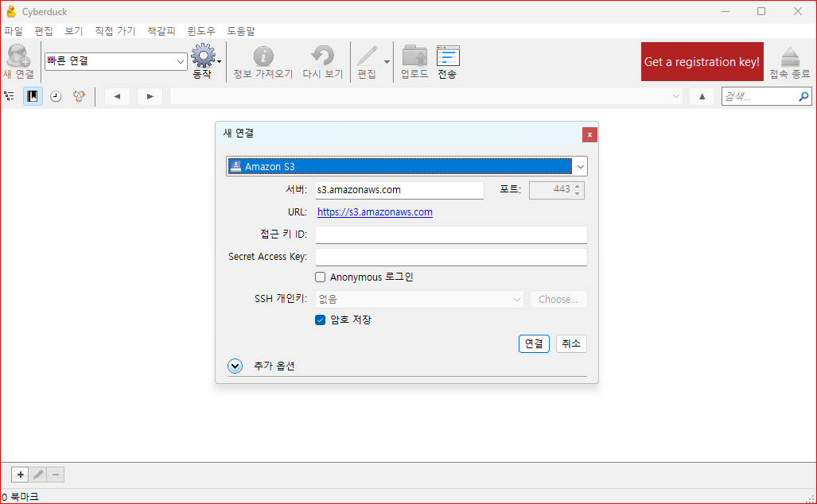Show the history clock icon

(x=56, y=96)
